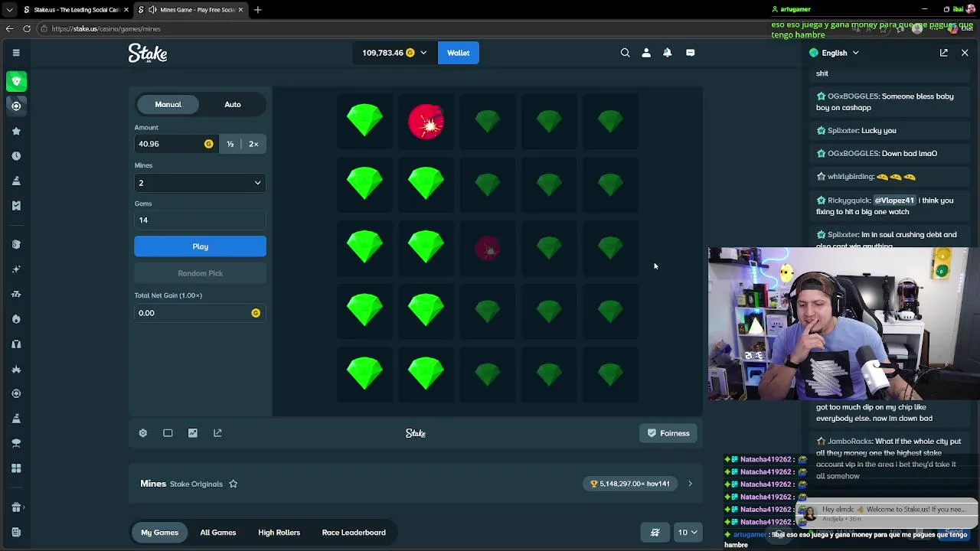Click the share/popout icon under game
Viewport: 980px width, 551px height.
[x=217, y=433]
